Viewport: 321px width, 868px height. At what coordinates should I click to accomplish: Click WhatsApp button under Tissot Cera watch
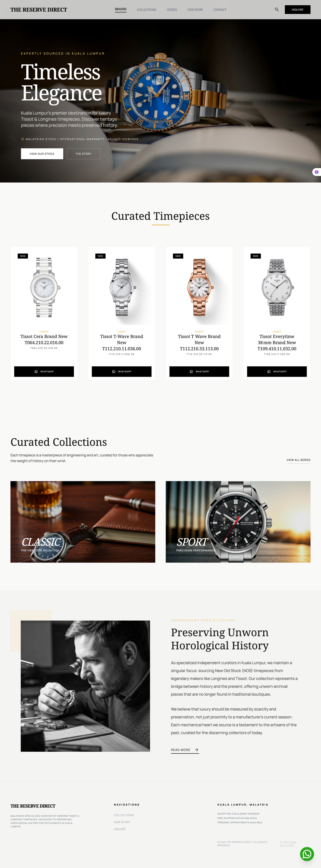[x=44, y=371]
